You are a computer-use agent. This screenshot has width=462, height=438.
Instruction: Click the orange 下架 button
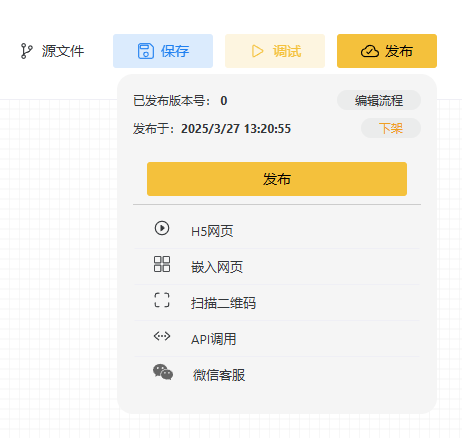pyautogui.click(x=391, y=128)
